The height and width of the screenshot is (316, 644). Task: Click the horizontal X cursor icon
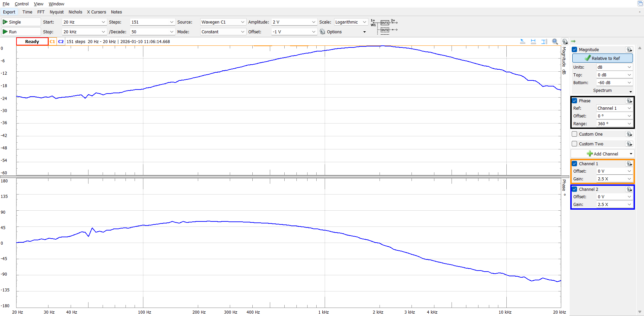pyautogui.click(x=533, y=41)
